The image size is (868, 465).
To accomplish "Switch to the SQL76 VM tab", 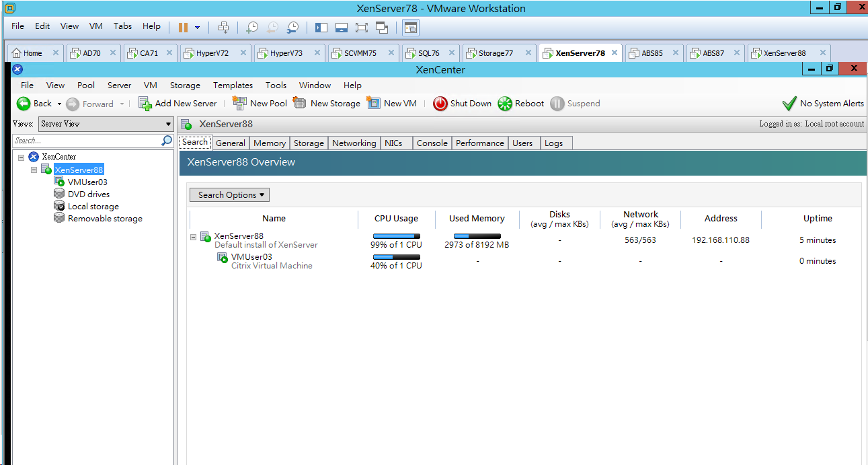I will coord(428,53).
